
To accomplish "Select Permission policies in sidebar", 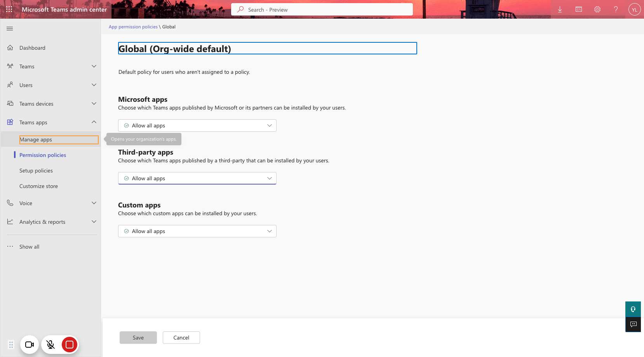I will pyautogui.click(x=43, y=155).
